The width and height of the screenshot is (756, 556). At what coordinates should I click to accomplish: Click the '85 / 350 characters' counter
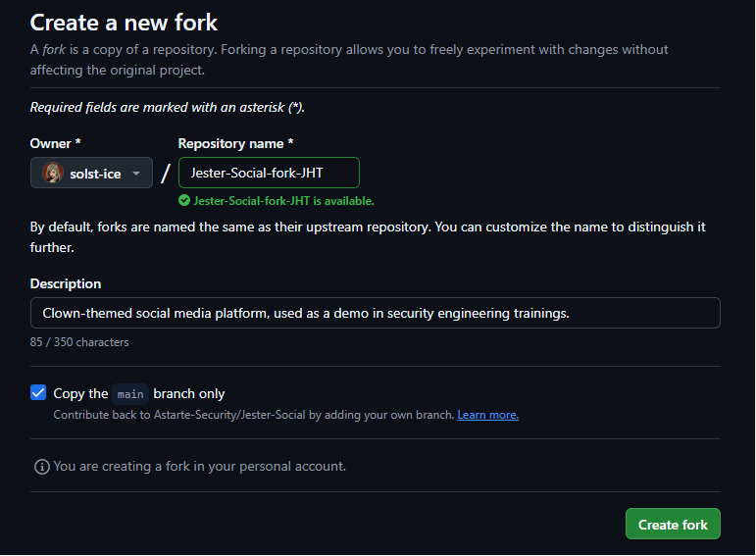pyautogui.click(x=79, y=342)
